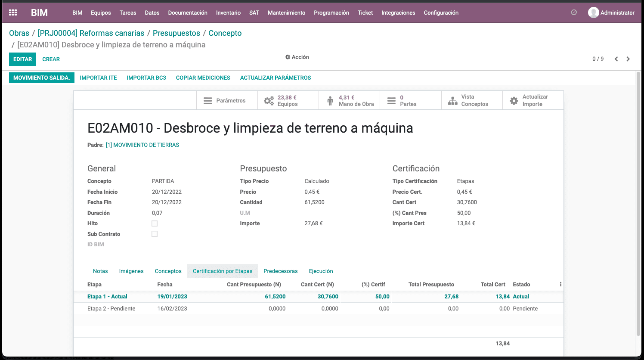Screen dimensions: 644x360
Task: Open the Configuración menu
Action: pos(441,12)
